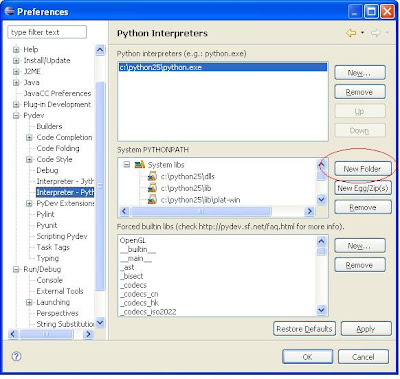
Task: Select c:\python25\python.exe interpreter entry
Action: pyautogui.click(x=223, y=67)
